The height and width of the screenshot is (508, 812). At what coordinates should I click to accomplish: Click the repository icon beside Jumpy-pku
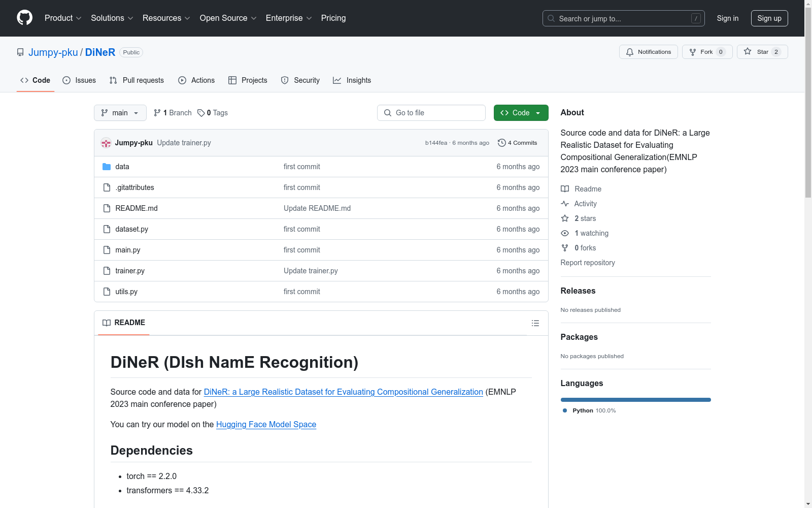coord(20,52)
